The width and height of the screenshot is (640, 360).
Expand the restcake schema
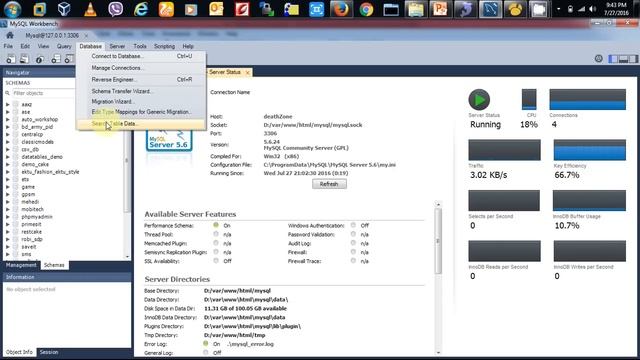[8, 232]
